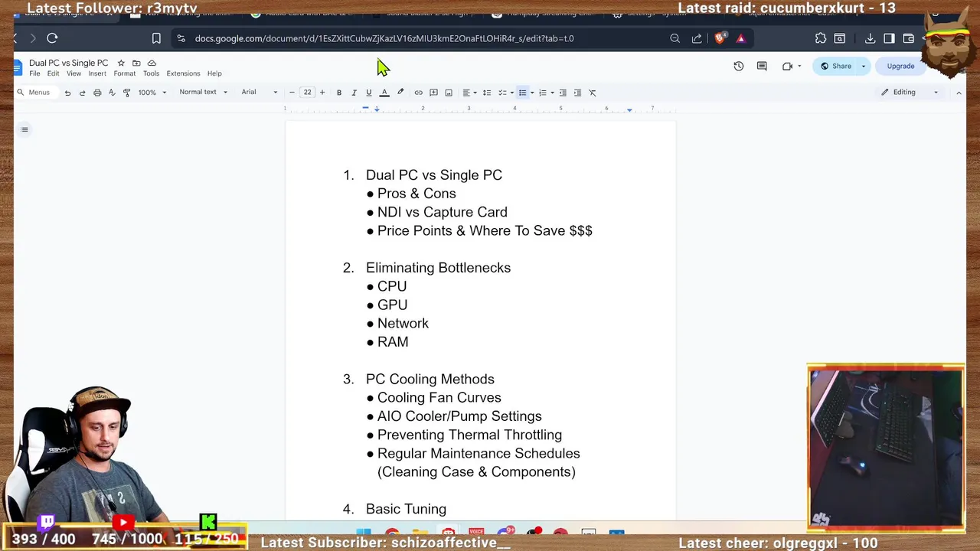Open the line and paragraph spacing menu
The height and width of the screenshot is (551, 980).
tap(486, 93)
